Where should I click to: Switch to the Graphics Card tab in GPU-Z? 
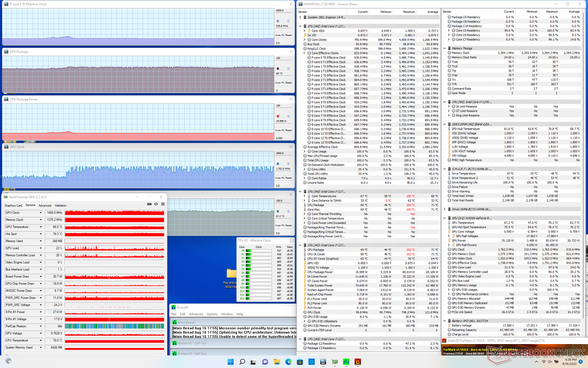pyautogui.click(x=13, y=205)
